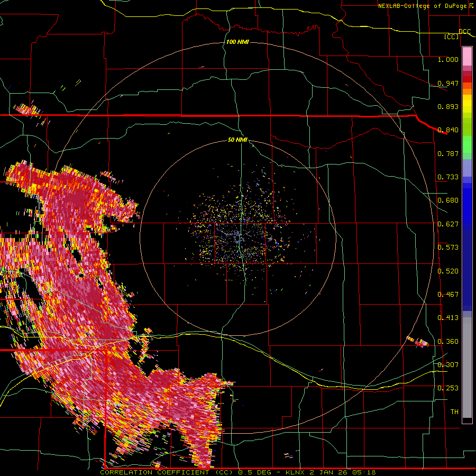Click the 0.360 color scale label

click(448, 342)
